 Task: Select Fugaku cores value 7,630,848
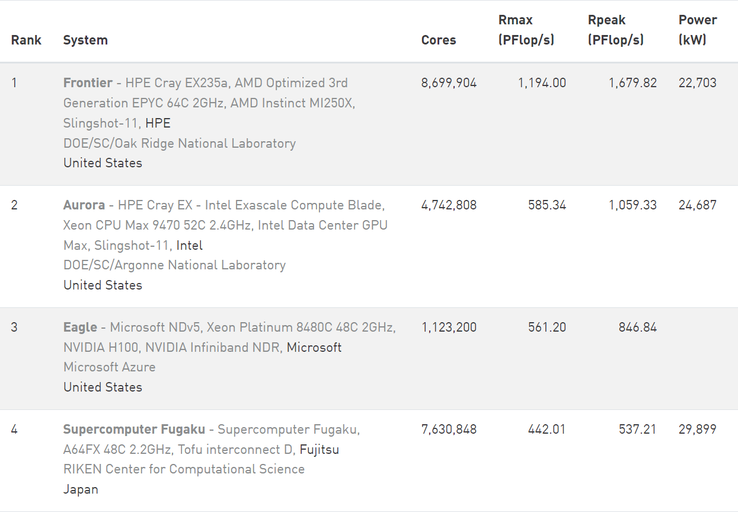click(x=449, y=429)
